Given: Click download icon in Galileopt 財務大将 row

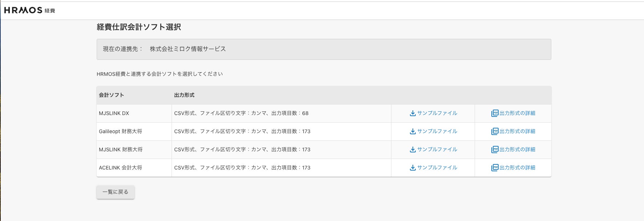Looking at the screenshot, I should coord(412,131).
